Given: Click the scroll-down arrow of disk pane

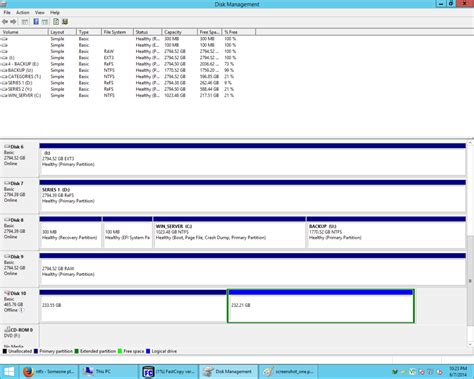Looking at the screenshot, I should (470, 344).
